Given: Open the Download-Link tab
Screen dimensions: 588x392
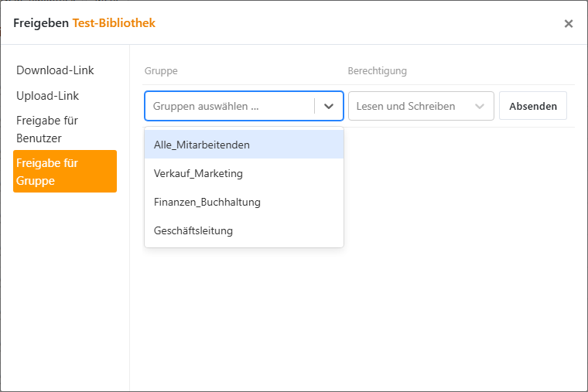Looking at the screenshot, I should tap(55, 70).
